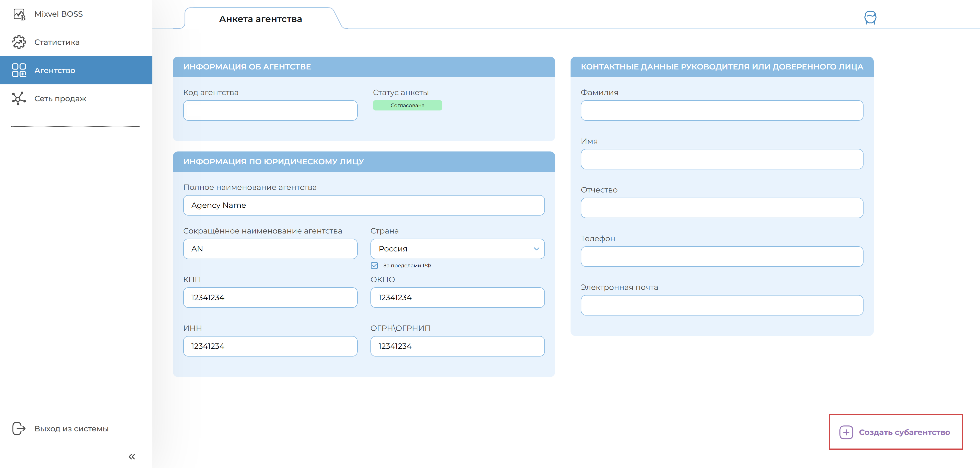
Task: Select the Анкета агентства tab
Action: point(261,19)
